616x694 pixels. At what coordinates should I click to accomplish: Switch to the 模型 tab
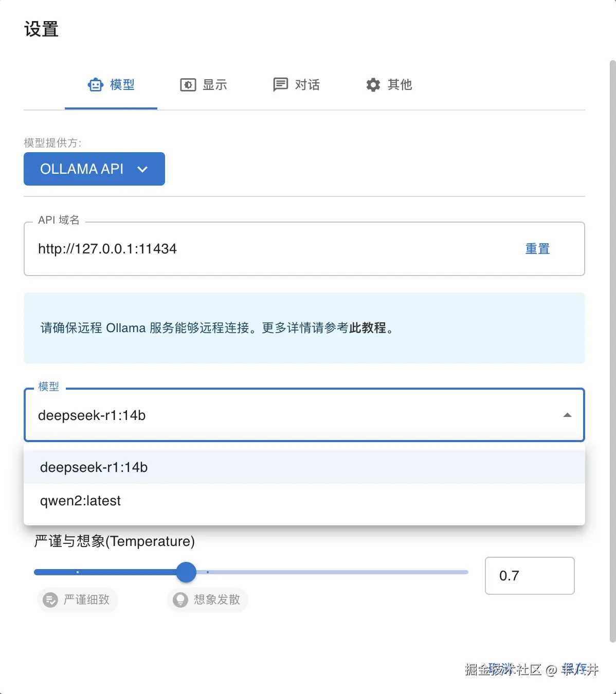pos(111,85)
